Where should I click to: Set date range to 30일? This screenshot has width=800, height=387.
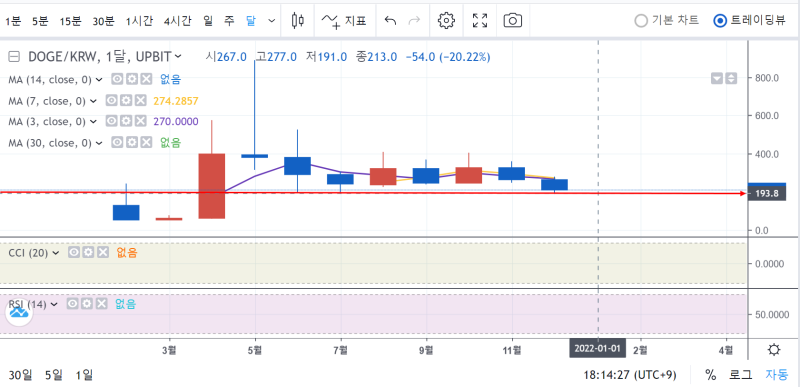pyautogui.click(x=20, y=375)
